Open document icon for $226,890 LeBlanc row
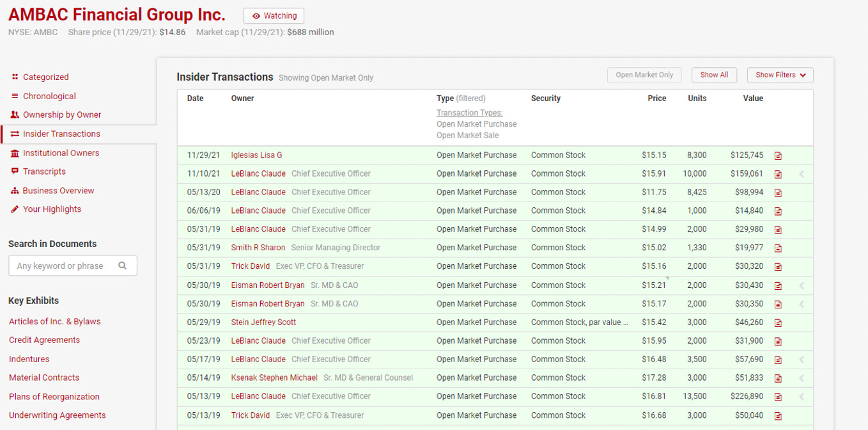 point(778,397)
